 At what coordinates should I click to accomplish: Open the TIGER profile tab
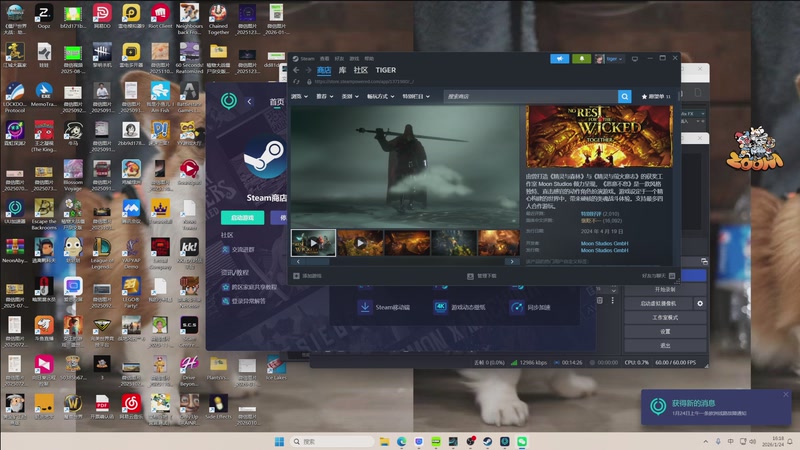(x=386, y=70)
